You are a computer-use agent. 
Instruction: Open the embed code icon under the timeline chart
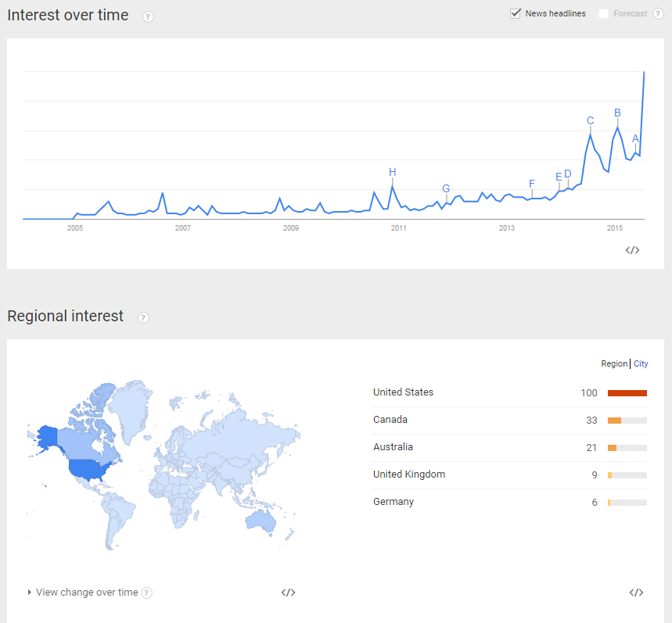(x=632, y=250)
